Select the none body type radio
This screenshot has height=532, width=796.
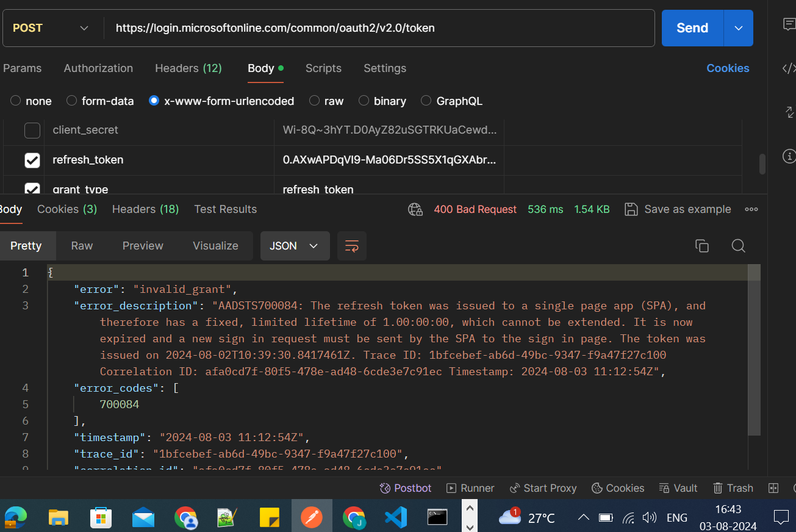16,101
